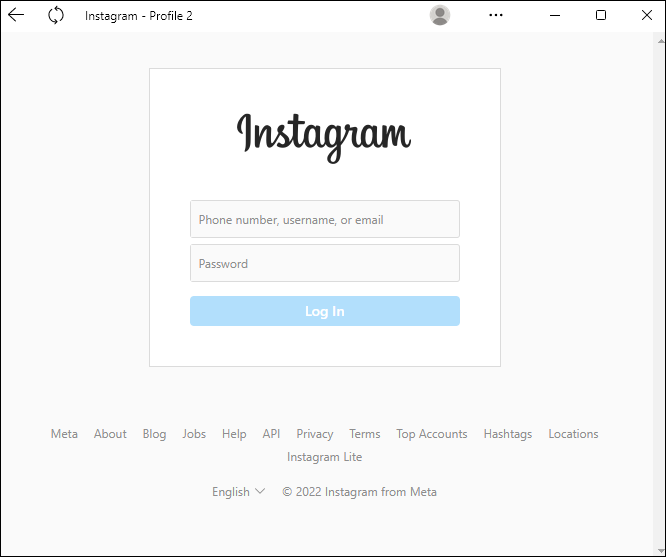This screenshot has width=666, height=557.
Task: Open the Blog footer link
Action: 154,434
